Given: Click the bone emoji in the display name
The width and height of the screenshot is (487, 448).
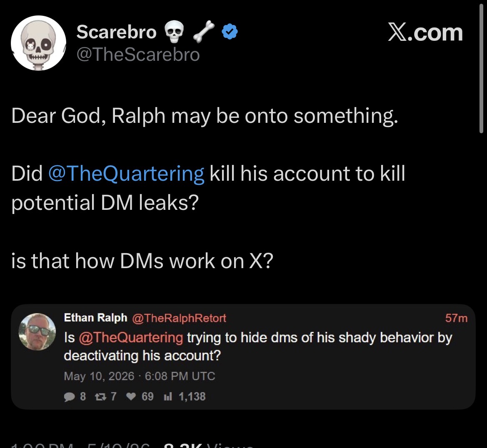Looking at the screenshot, I should (x=203, y=31).
